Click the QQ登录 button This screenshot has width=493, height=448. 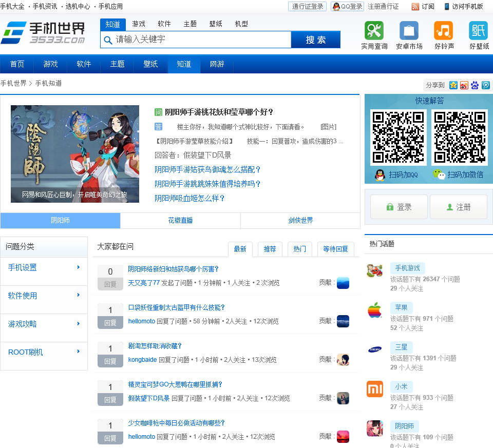point(347,7)
